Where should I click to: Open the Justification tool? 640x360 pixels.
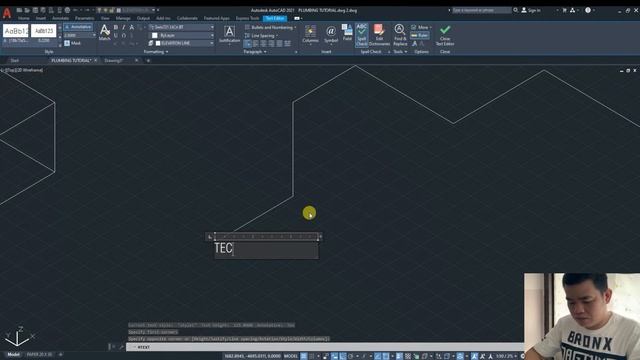(229, 34)
